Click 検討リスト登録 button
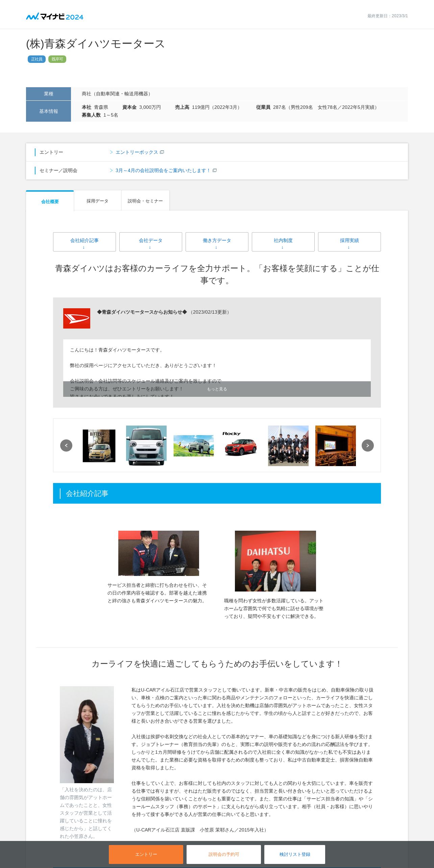The image size is (434, 868). (x=295, y=854)
